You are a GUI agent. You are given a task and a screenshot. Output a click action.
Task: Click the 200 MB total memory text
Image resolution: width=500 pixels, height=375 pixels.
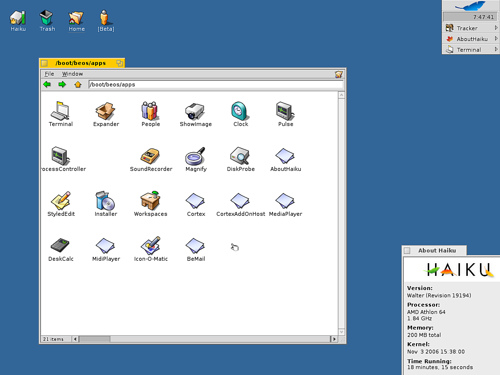[x=424, y=335]
